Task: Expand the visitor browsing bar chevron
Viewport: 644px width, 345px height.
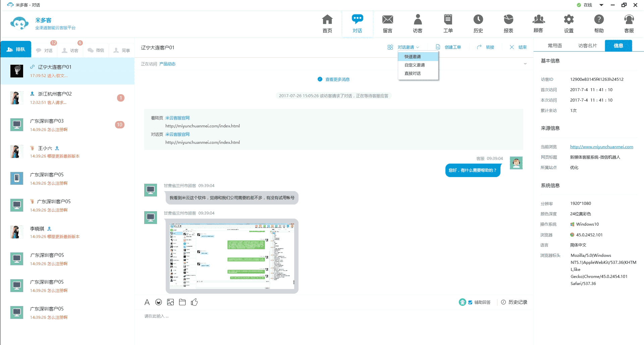Action: 525,64
